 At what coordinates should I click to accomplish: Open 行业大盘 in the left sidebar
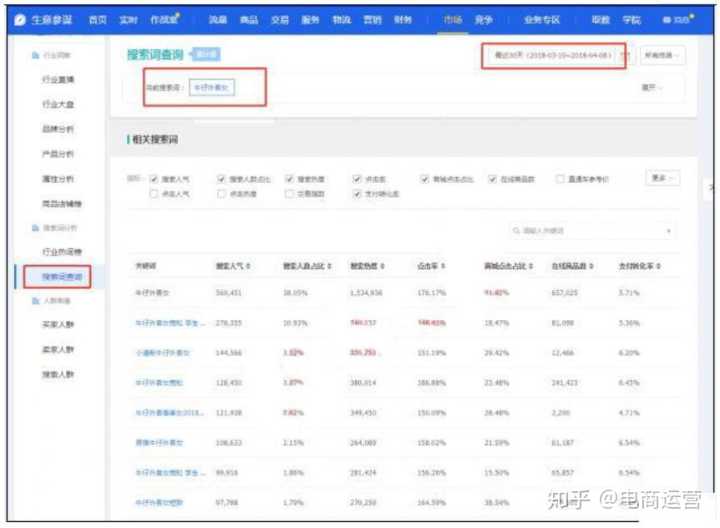57,104
